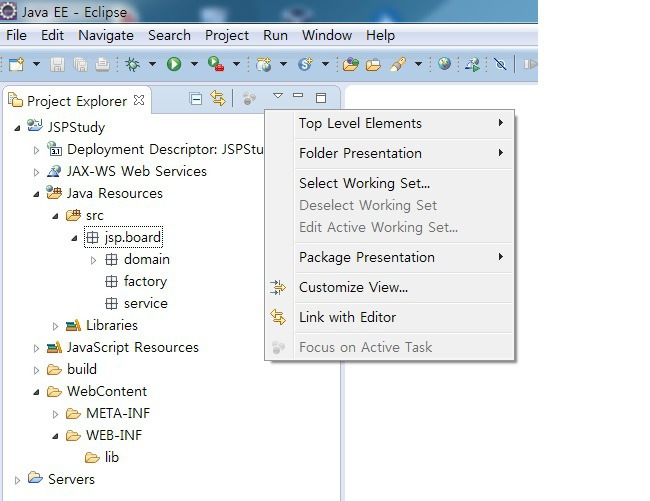Open Top Level Elements submenu
The image size is (650, 501).
[x=390, y=123]
